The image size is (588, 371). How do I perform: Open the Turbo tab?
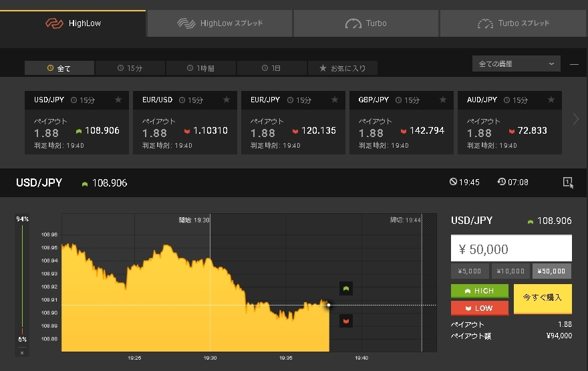click(x=366, y=23)
